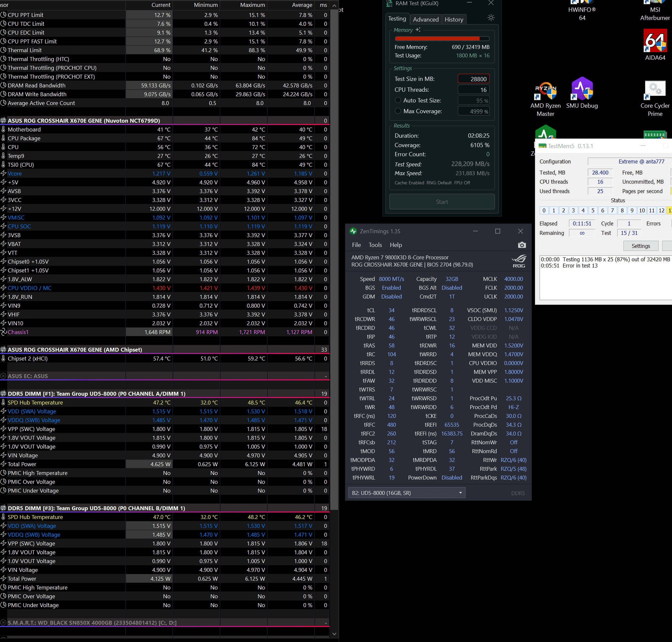
Task: Open MSI Afterburner desktop shortcut
Action: point(655,9)
